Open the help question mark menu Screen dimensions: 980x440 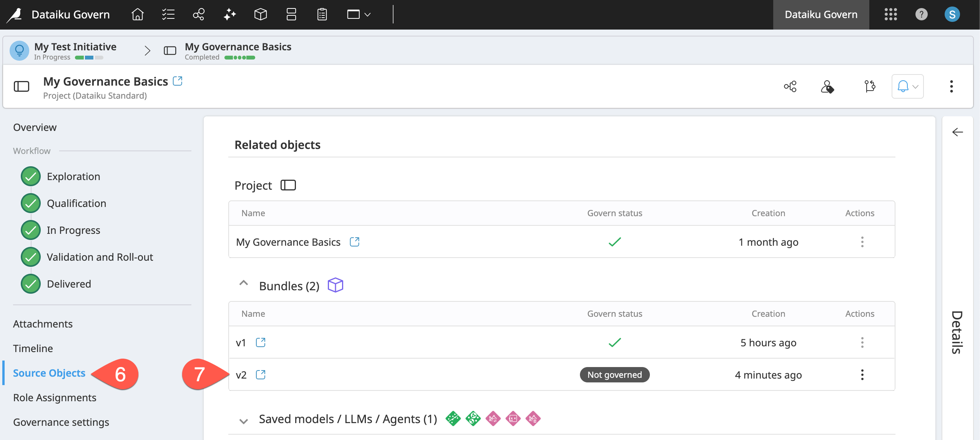[x=921, y=15]
